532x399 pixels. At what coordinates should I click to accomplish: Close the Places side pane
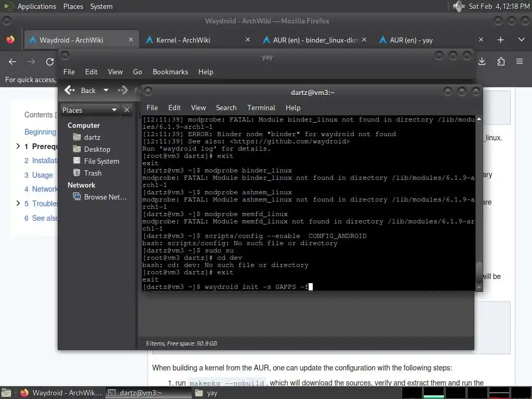point(127,110)
